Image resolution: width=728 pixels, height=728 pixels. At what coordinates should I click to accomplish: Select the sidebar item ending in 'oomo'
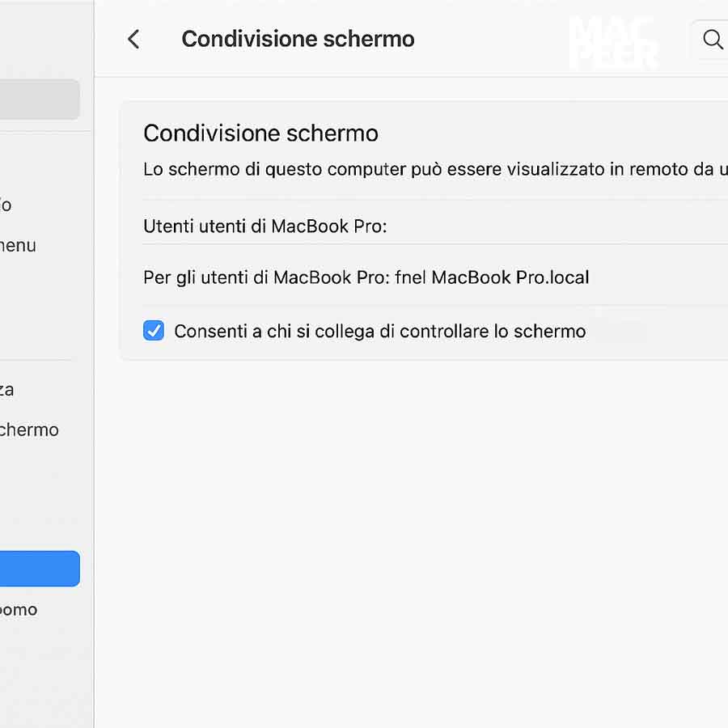point(19,610)
